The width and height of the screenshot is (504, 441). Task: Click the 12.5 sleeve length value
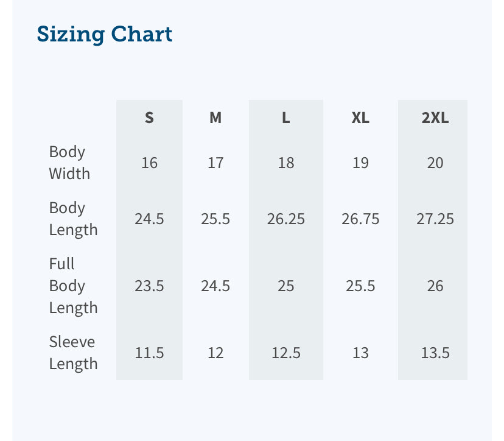285,353
